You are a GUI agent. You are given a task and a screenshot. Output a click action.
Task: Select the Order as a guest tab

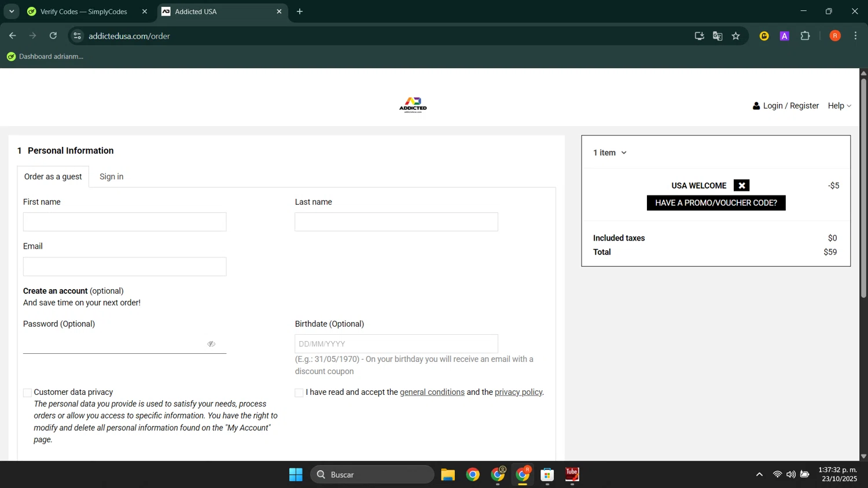pos(53,177)
